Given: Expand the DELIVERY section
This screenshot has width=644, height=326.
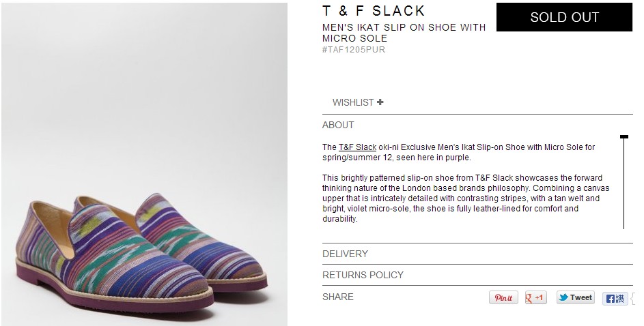Looking at the screenshot, I should click(345, 254).
